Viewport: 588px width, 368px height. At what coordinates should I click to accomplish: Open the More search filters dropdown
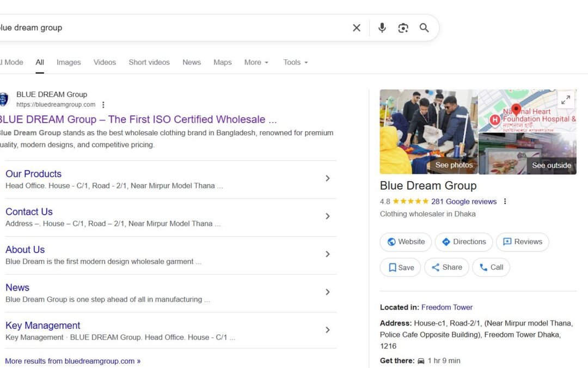coord(256,62)
